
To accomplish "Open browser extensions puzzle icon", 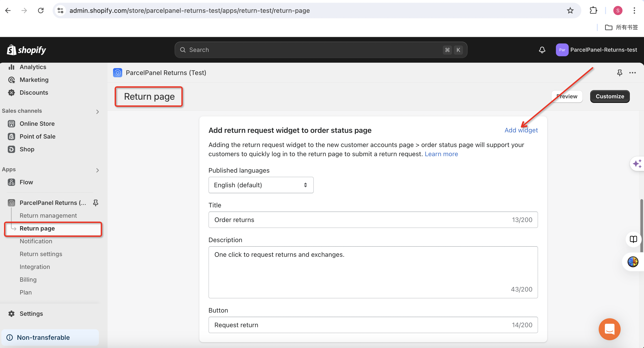I will coord(593,11).
